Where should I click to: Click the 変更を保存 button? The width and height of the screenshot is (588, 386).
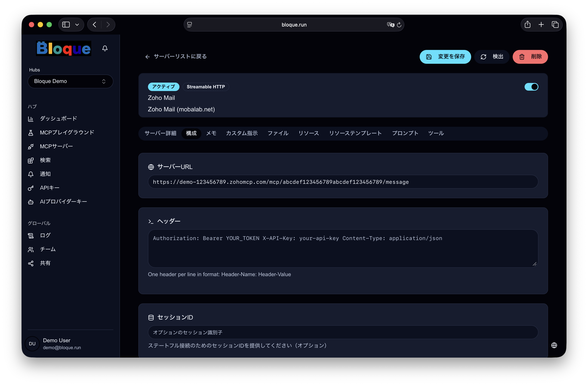click(445, 57)
